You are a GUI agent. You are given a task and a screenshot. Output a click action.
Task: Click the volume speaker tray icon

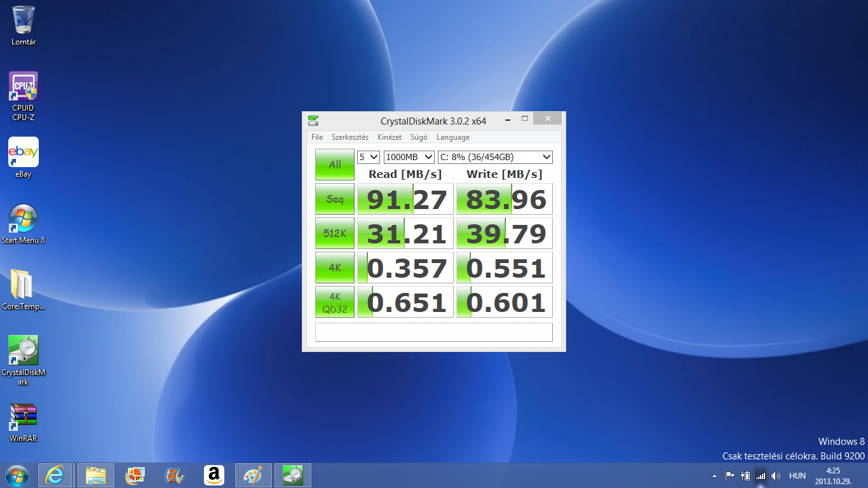(776, 475)
